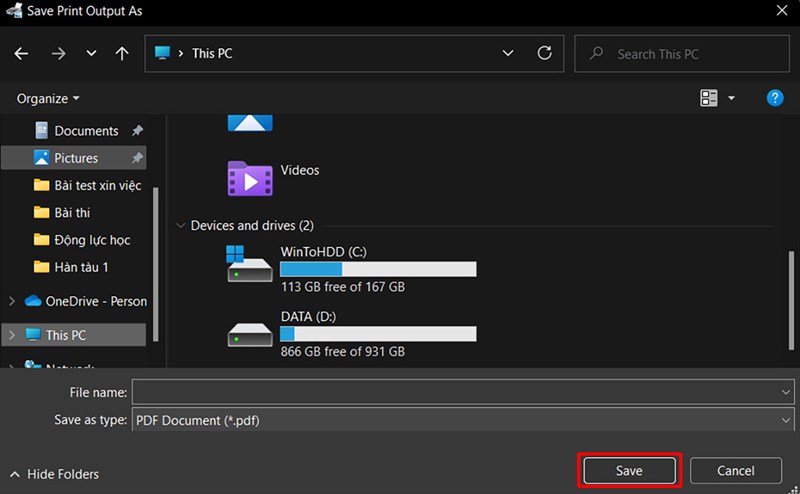Close the Save Print Output As dialog
Image resolution: width=800 pixels, height=494 pixels.
[x=782, y=11]
